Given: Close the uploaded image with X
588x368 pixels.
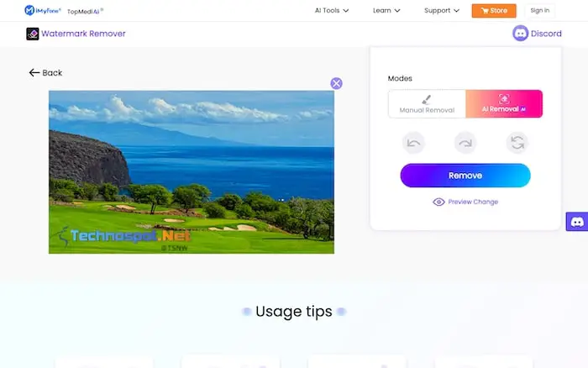Looking at the screenshot, I should 336,83.
